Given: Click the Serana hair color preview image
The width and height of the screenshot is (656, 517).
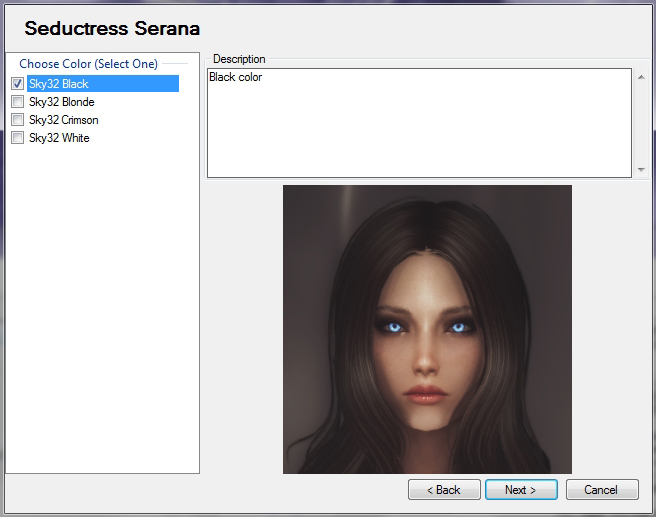Looking at the screenshot, I should click(427, 330).
